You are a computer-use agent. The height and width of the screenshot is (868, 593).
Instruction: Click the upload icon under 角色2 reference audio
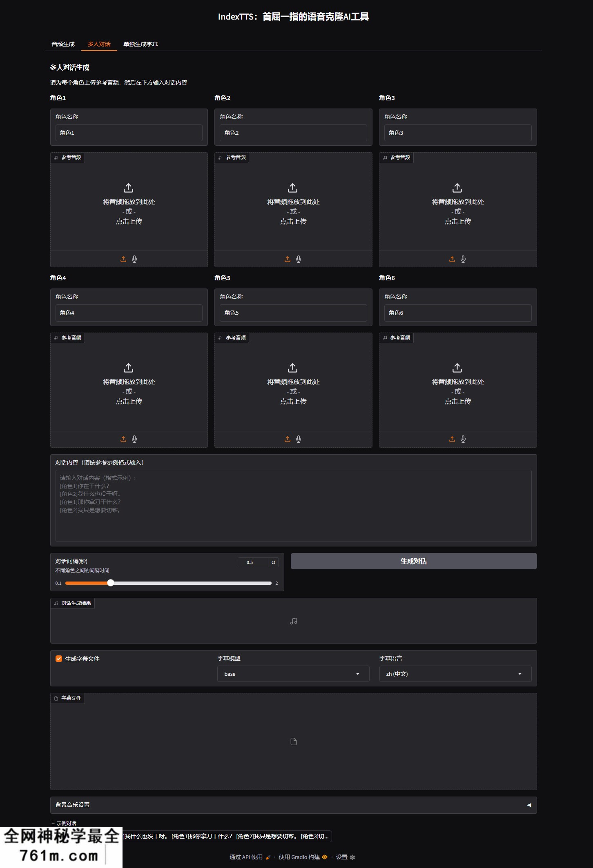click(288, 259)
